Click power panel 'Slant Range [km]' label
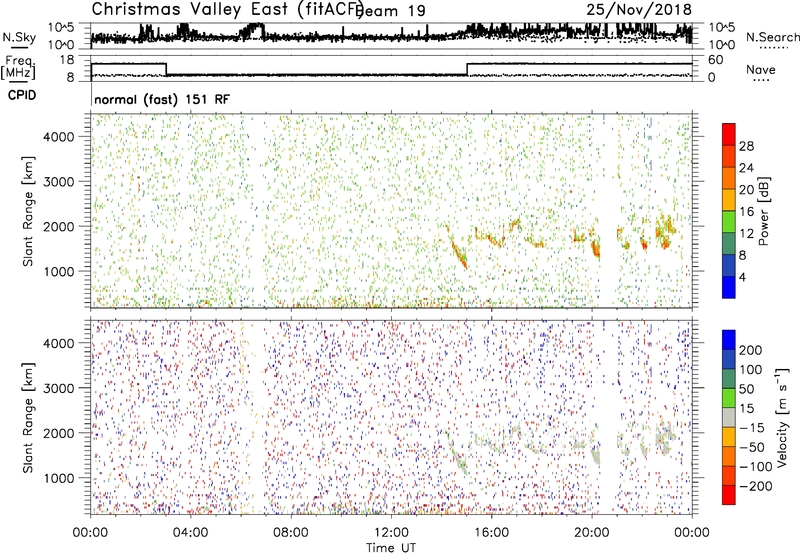Image resolution: width=800 pixels, height=554 pixels. click(28, 211)
